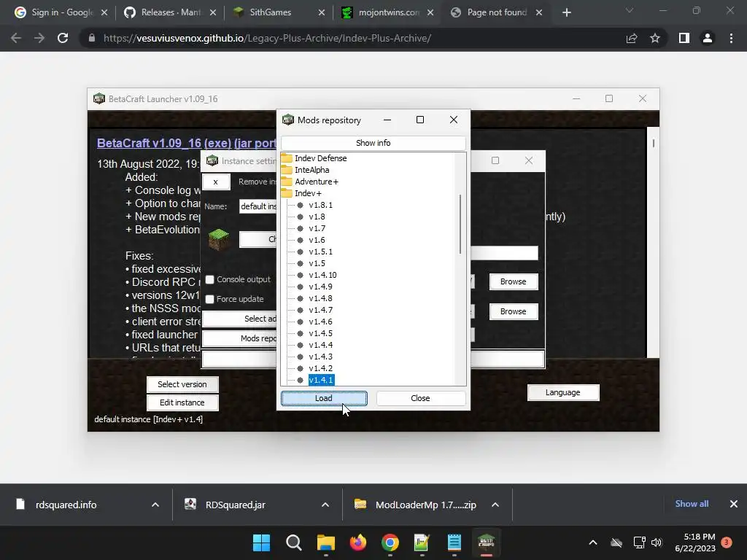The width and height of the screenshot is (747, 560).
Task: Open the BetaCraft v1.09_16 changelog link
Action: [x=187, y=143]
